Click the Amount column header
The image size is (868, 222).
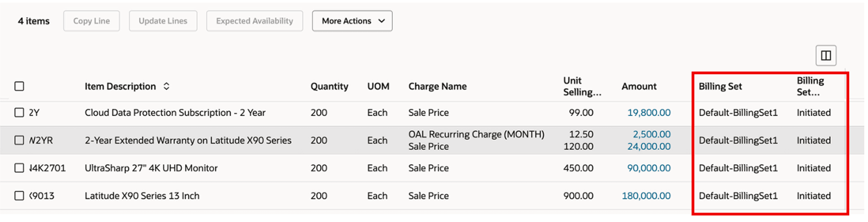pyautogui.click(x=639, y=87)
